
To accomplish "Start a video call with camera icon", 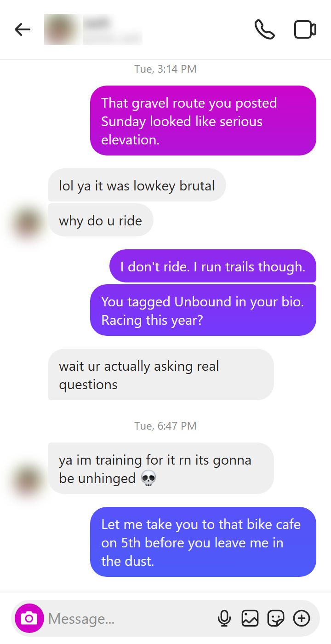I will click(x=305, y=30).
